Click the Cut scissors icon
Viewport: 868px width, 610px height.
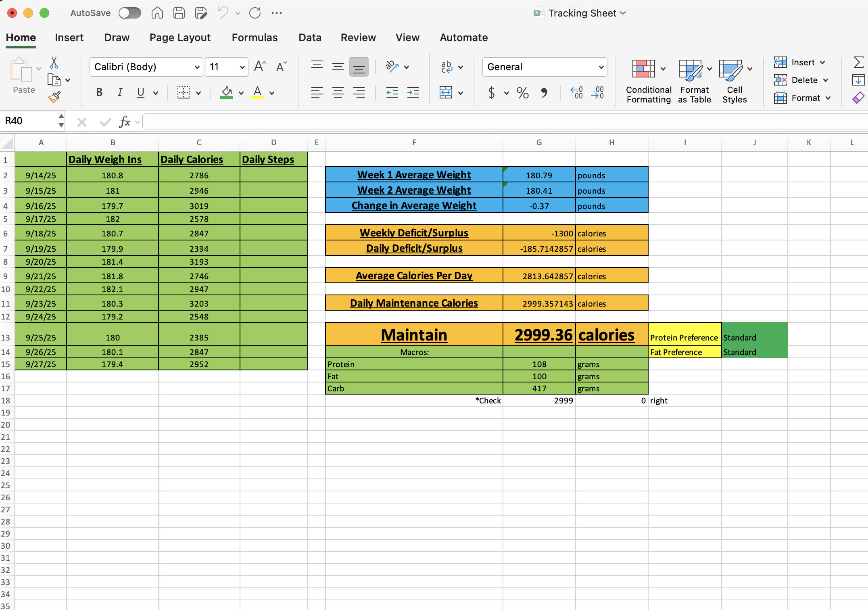[54, 63]
